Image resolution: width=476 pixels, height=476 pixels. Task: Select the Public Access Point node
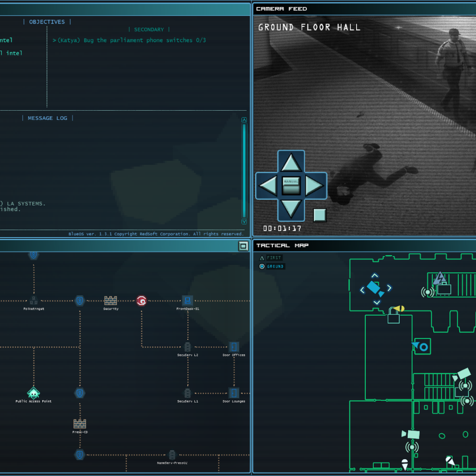33,393
